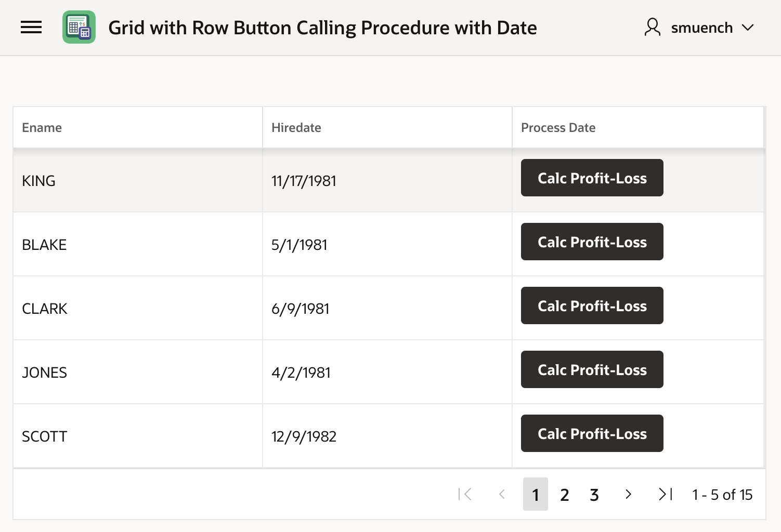
Task: Click the green spreadsheet app logo
Action: (x=79, y=28)
